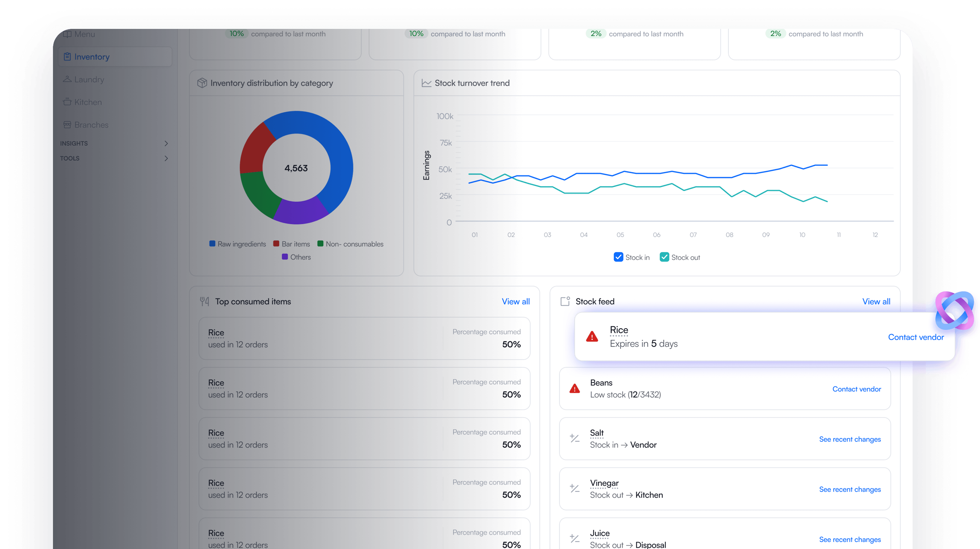Click the Stock feed note icon
This screenshot has height=549, width=980.
tap(565, 301)
